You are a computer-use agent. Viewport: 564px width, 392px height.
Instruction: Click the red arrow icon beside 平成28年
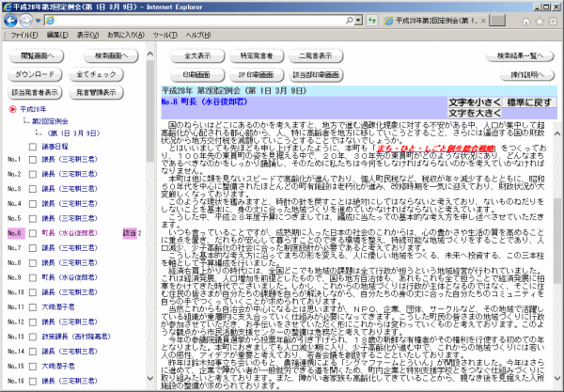coord(12,109)
